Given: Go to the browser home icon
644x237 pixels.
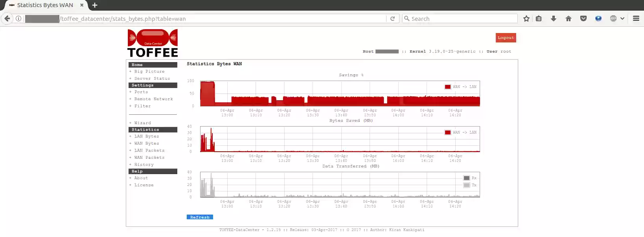Looking at the screenshot, I should (x=569, y=18).
